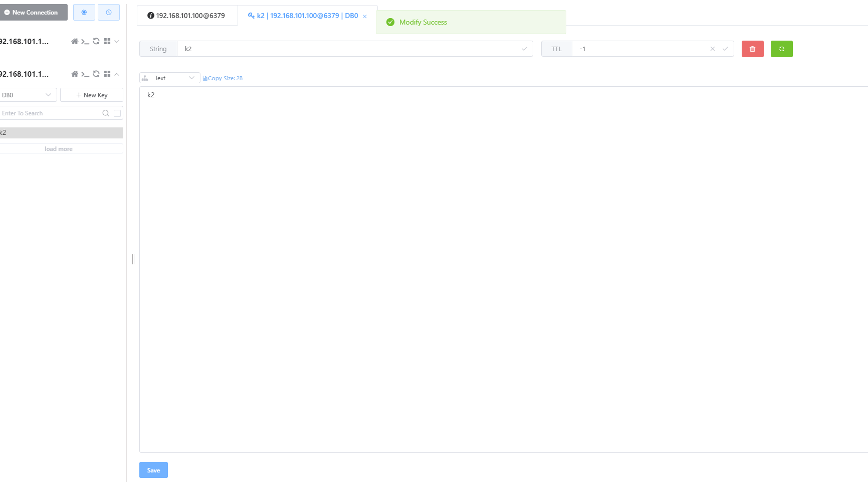Click the New Connection button

(33, 13)
